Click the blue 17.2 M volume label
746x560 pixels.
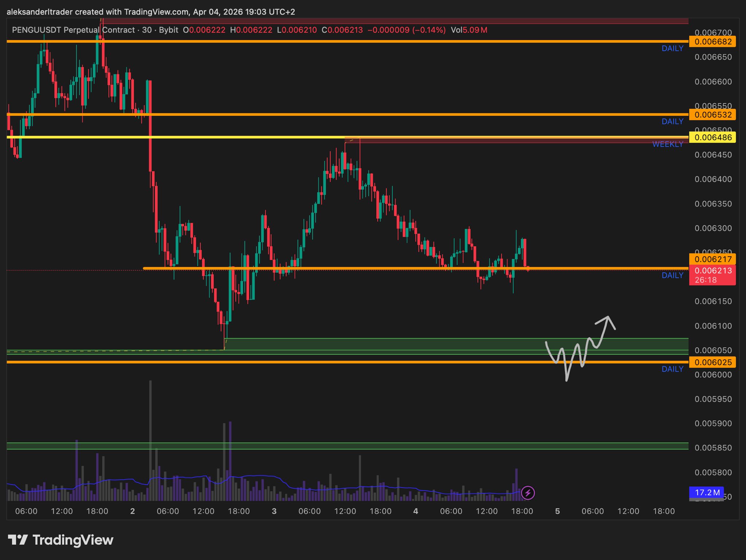click(707, 493)
